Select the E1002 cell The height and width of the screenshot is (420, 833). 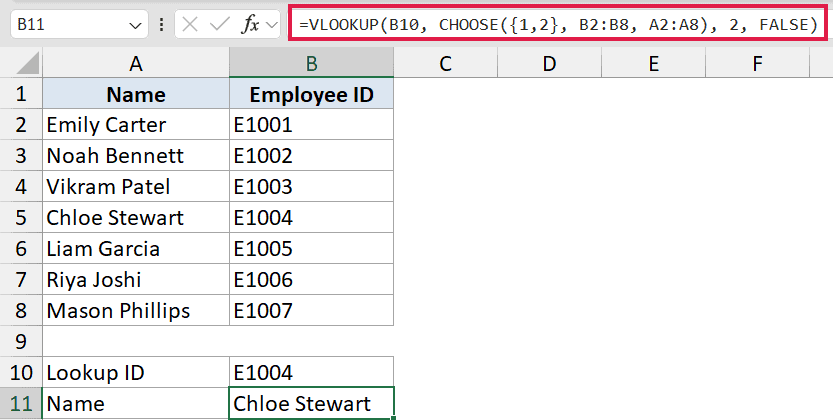(x=311, y=156)
